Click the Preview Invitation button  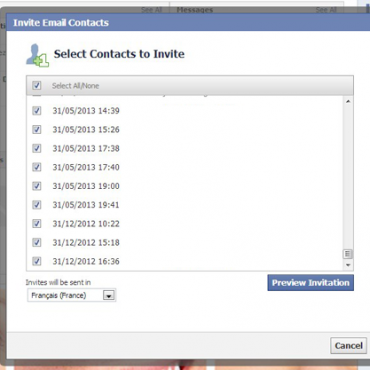click(x=310, y=283)
